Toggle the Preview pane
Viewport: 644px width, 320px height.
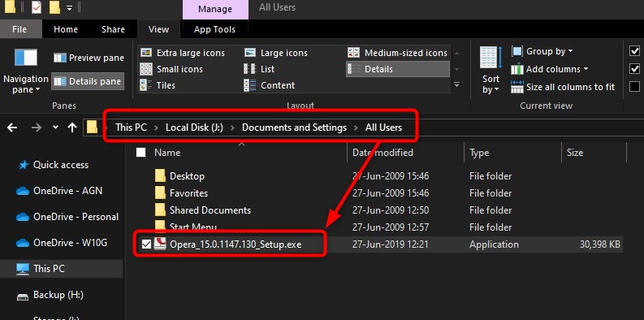tap(89, 58)
